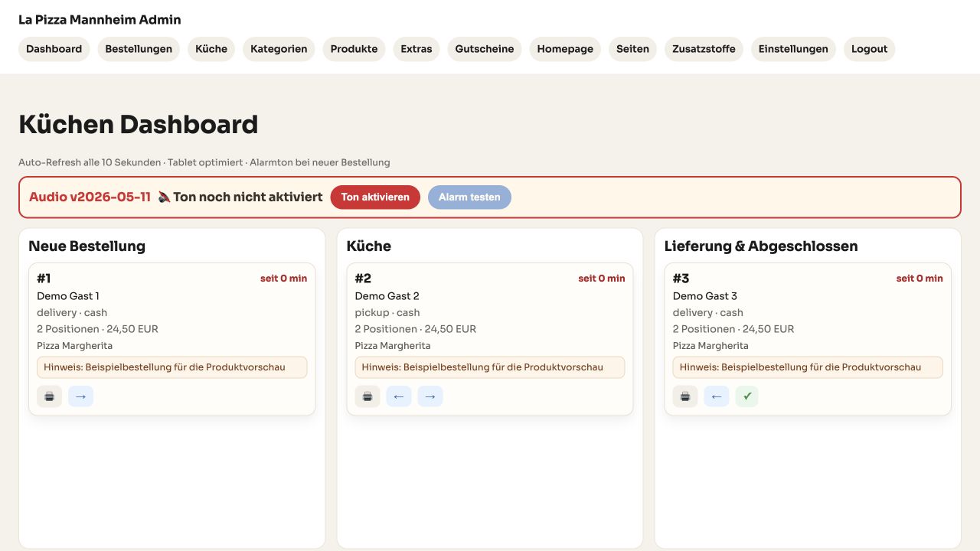The image size is (980, 551).
Task: Click the Ton aktivieren button
Action: click(375, 197)
